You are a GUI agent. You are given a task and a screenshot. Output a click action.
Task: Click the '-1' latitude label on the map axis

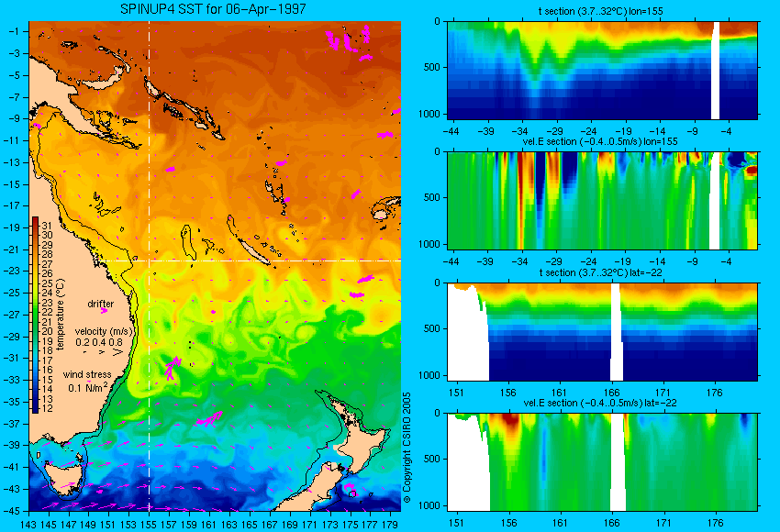(14, 31)
